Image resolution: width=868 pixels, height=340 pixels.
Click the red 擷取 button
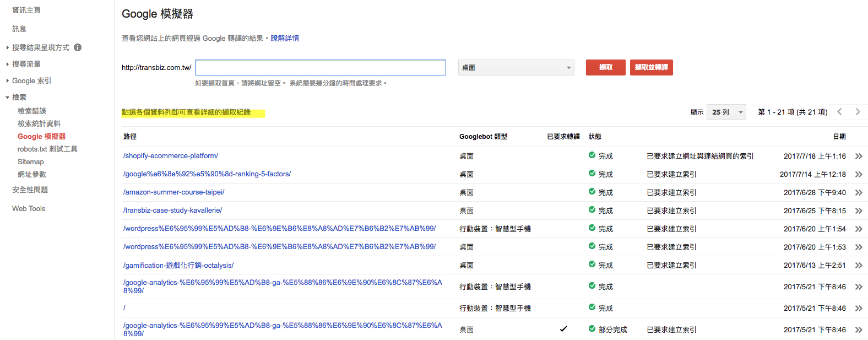[605, 67]
